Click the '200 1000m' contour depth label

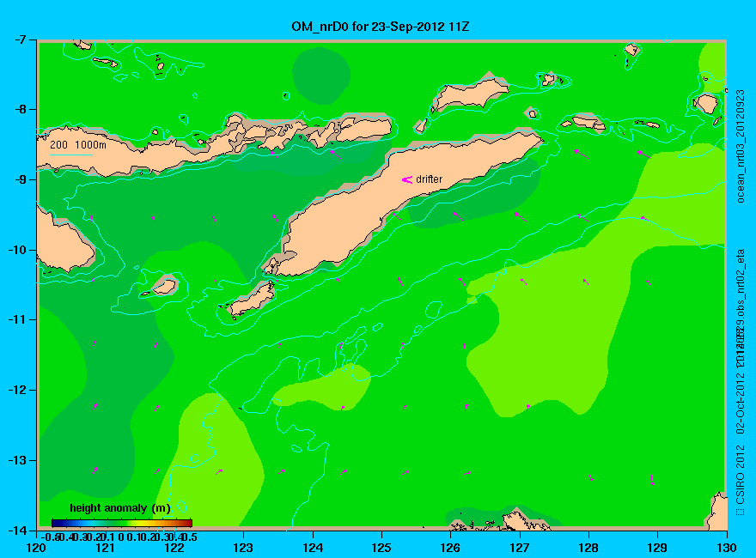[x=78, y=144]
